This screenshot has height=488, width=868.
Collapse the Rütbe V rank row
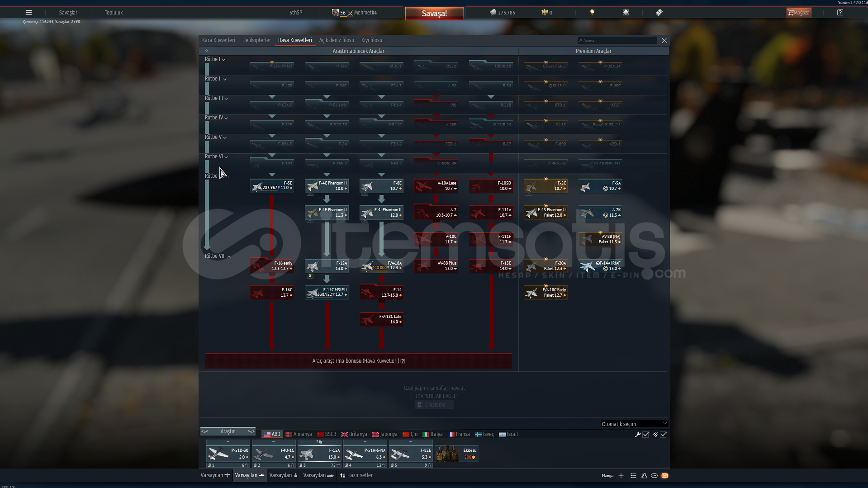pos(216,137)
